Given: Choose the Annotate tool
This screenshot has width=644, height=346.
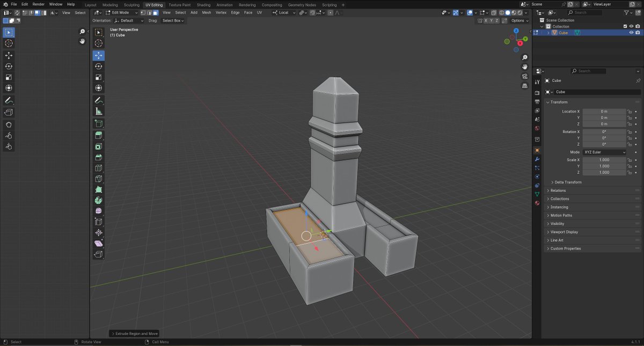Looking at the screenshot, I should point(99,100).
